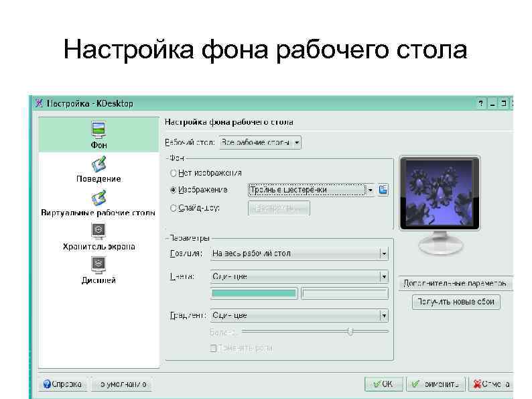Click the По умолчанию button
The image size is (532, 399).
pyautogui.click(x=121, y=384)
